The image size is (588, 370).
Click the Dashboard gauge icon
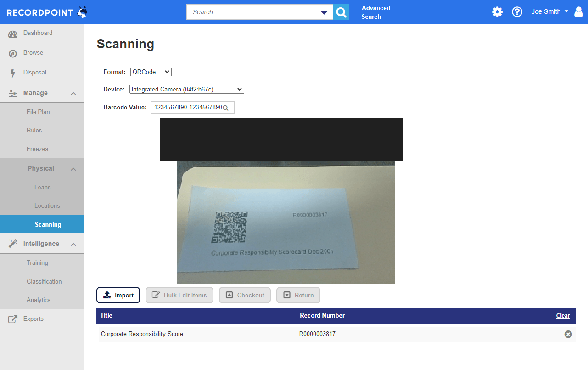click(13, 34)
